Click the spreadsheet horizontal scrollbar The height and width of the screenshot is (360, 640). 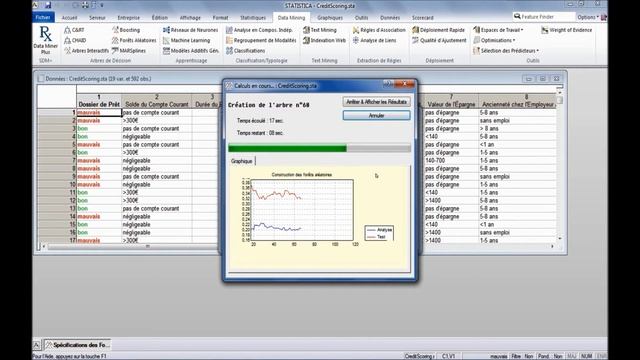click(298, 246)
